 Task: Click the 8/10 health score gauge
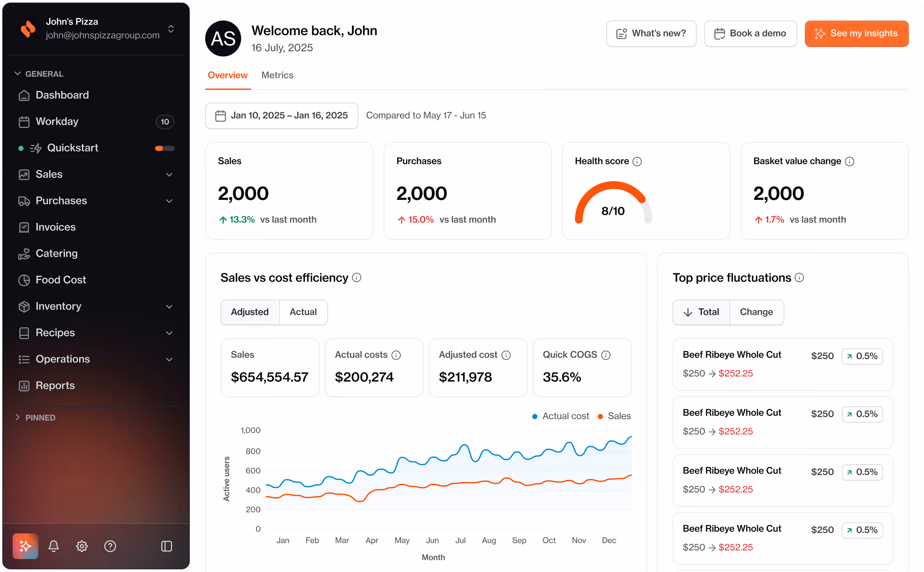[613, 203]
